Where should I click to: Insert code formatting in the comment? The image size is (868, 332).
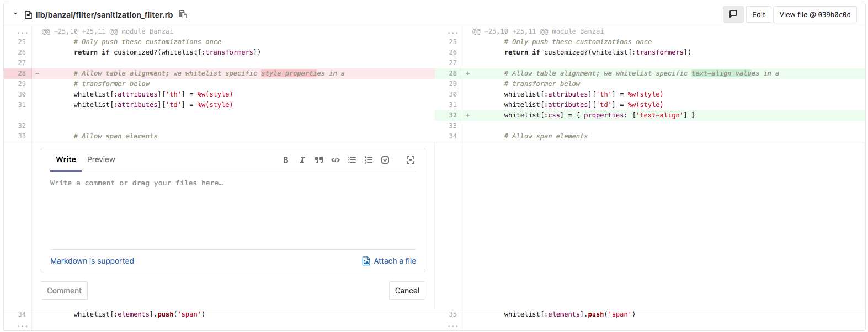[335, 160]
